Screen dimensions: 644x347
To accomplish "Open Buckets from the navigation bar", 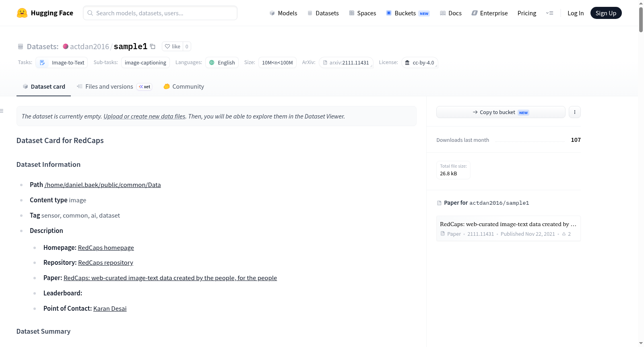I will pyautogui.click(x=408, y=13).
